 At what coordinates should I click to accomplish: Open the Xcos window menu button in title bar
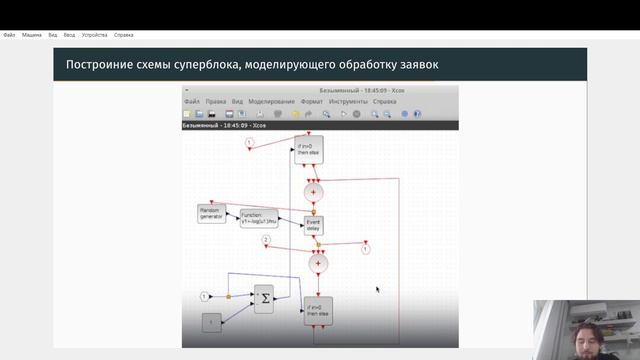pyautogui.click(x=187, y=90)
